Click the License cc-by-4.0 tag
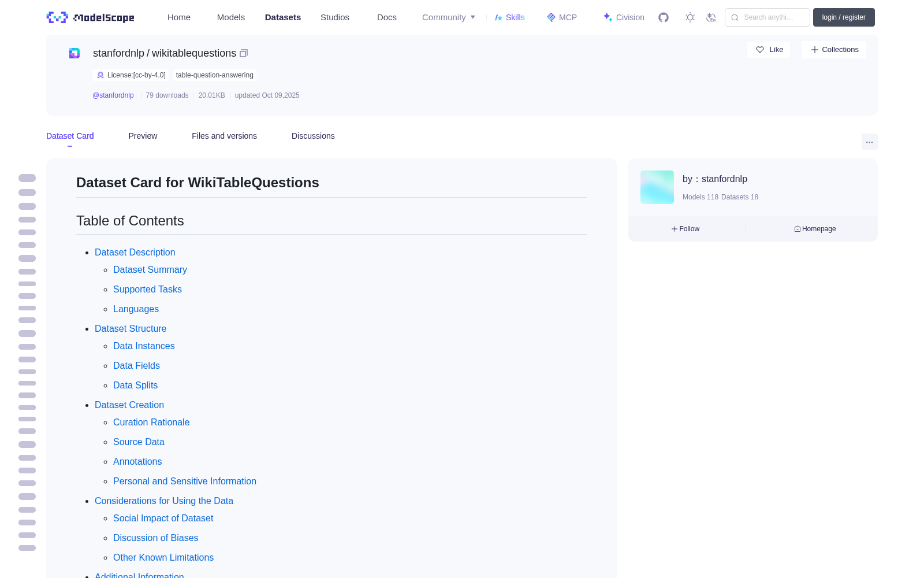The width and height of the screenshot is (924, 578). coord(131,75)
